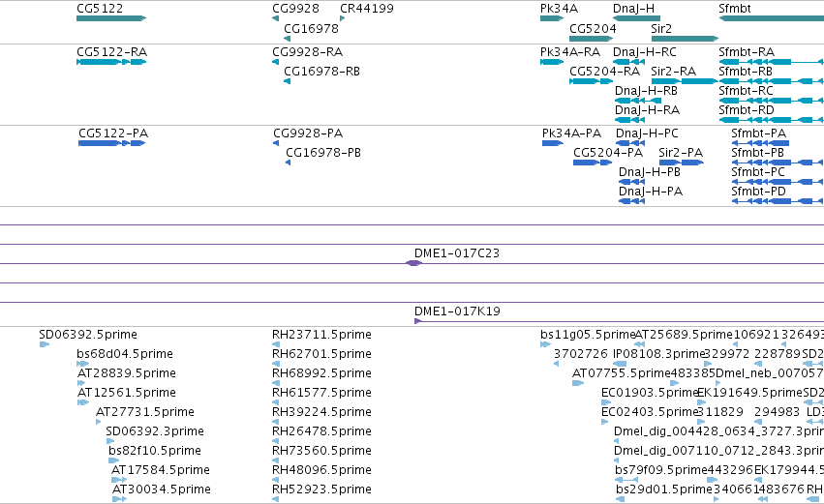Screen dimensions: 824x504
Task: Select the CG5122 gene arrow glyph
Action: 111,18
